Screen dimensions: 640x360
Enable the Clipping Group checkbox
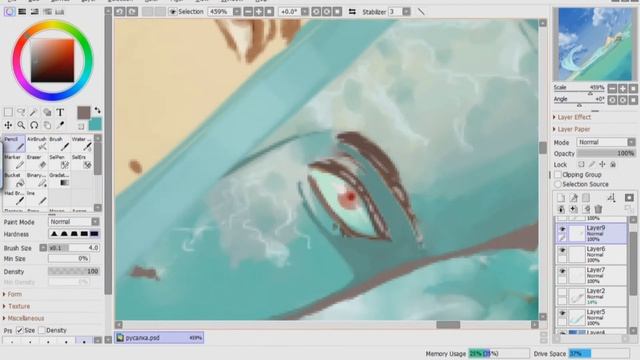pyautogui.click(x=558, y=175)
